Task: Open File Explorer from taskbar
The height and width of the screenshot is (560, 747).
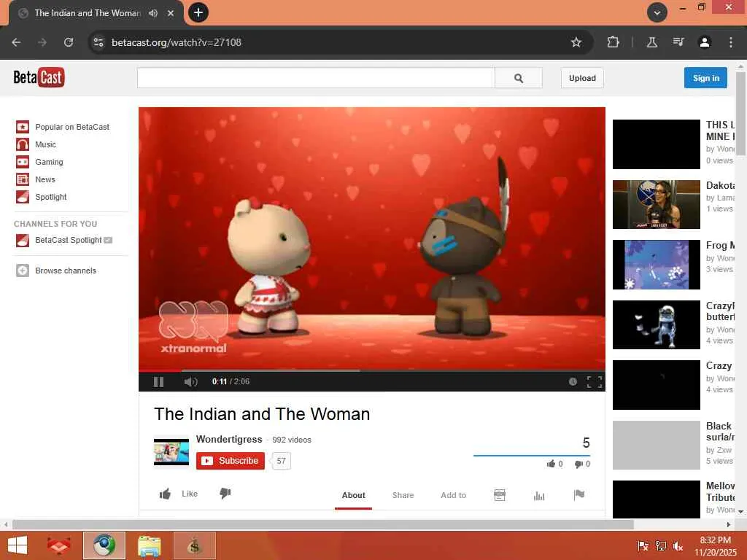Action: (149, 545)
